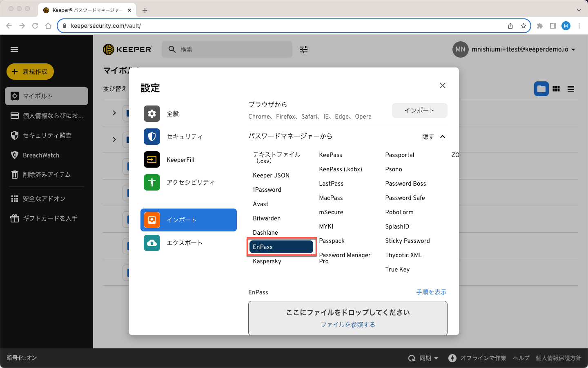588x368 pixels.
Task: Click the hamburger menu icon in sidebar
Action: tap(14, 49)
